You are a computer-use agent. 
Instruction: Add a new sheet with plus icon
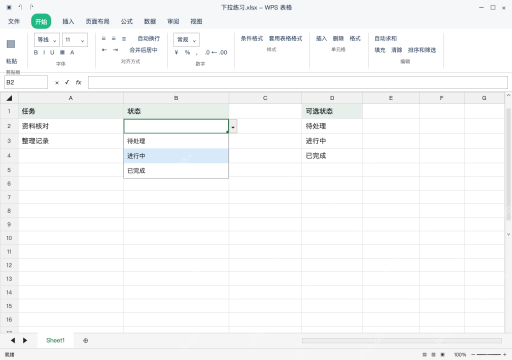pos(86,341)
